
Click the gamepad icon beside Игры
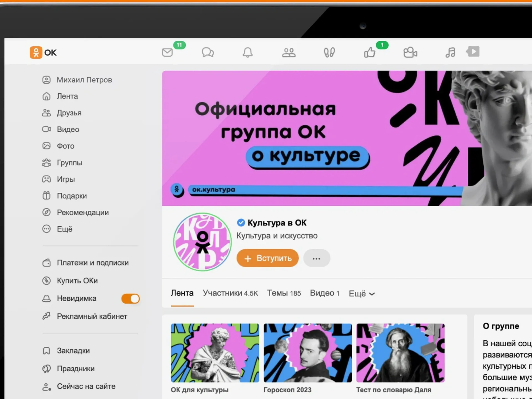[x=46, y=179]
